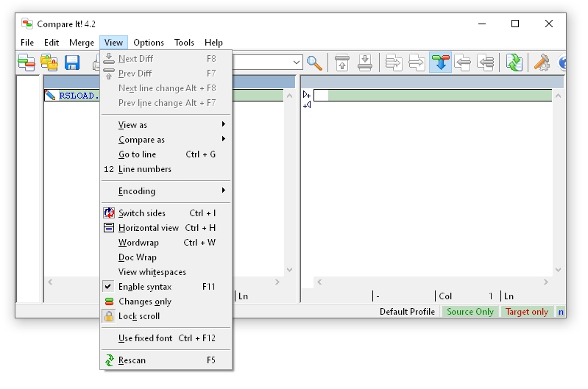Uncheck Enable syntax in View menu
The height and width of the screenshot is (389, 588).
tap(166, 287)
